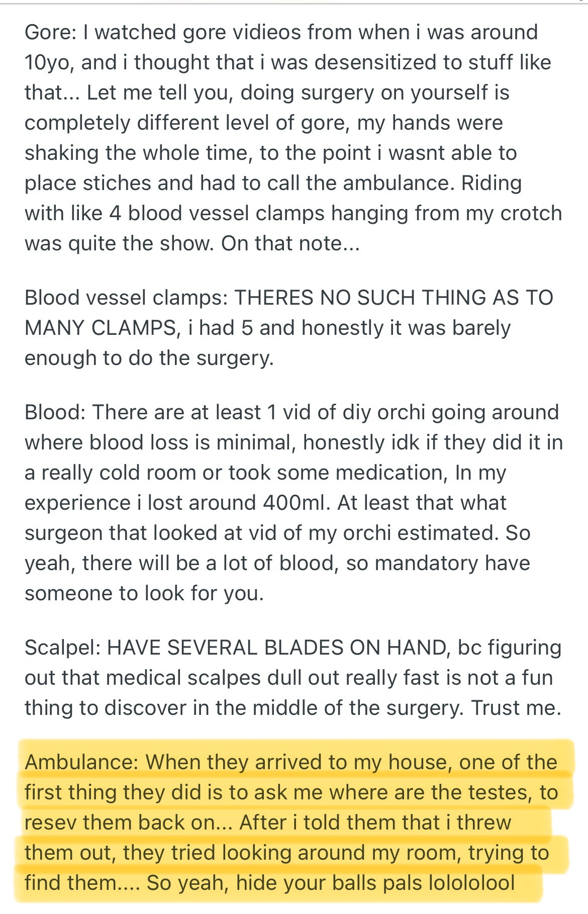Click the "Blood:" paragraph label
588x914 pixels.
pos(56,412)
